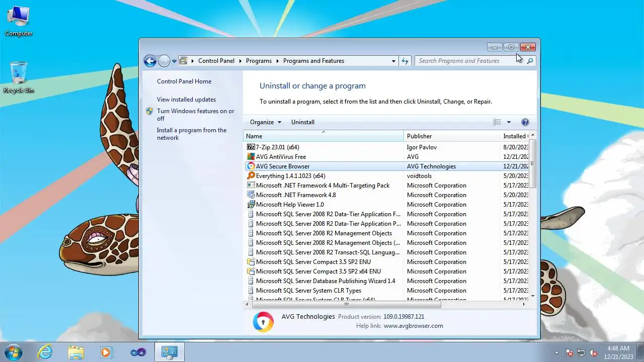This screenshot has height=362, width=644.
Task: Open Install a program from the network
Action: [191, 134]
